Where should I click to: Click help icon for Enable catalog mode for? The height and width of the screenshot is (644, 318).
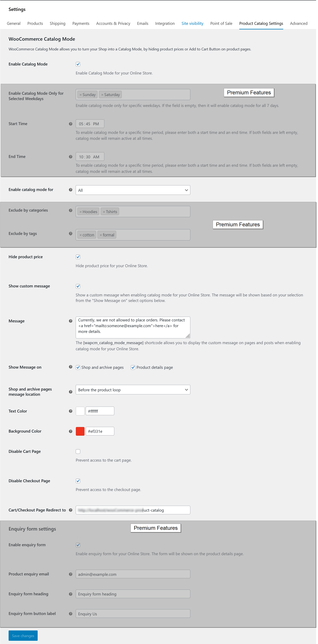click(71, 190)
